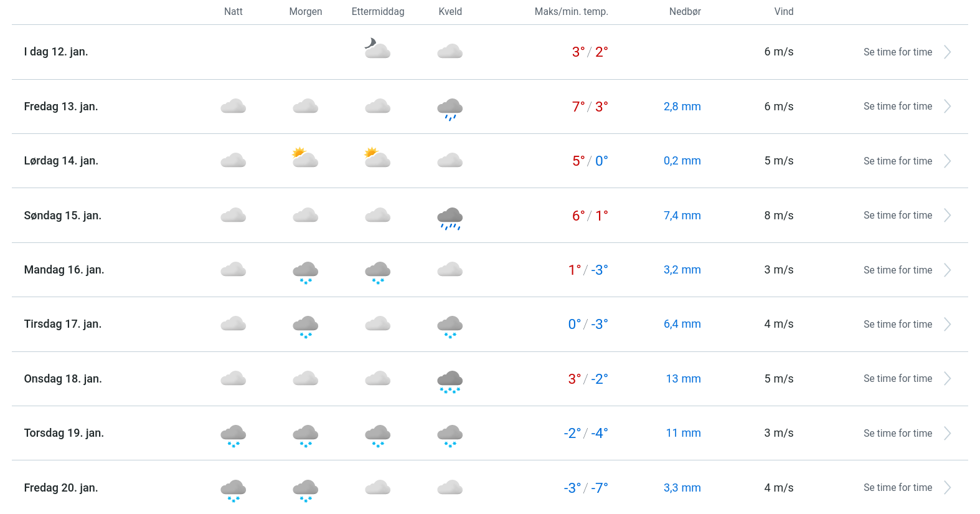Expand today's row with the chevron arrow
Screen dimensions: 980x514
(947, 52)
